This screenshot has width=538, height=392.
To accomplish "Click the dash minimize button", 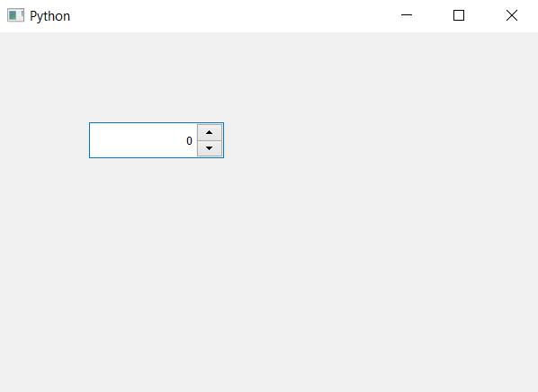I will (407, 15).
